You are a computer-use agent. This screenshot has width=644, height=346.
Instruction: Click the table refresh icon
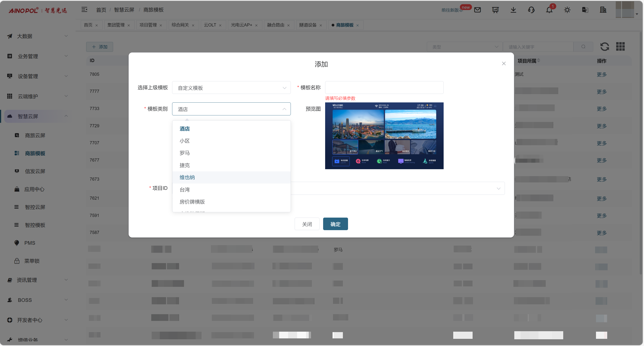(605, 46)
